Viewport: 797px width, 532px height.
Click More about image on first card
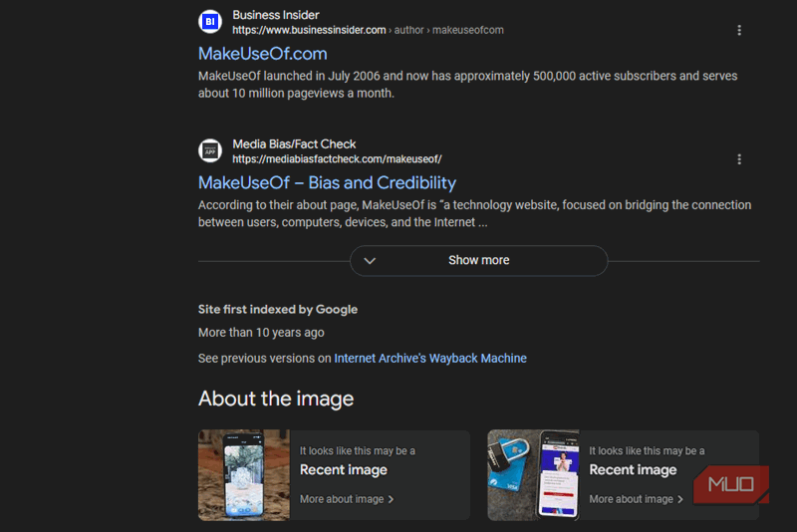(341, 499)
